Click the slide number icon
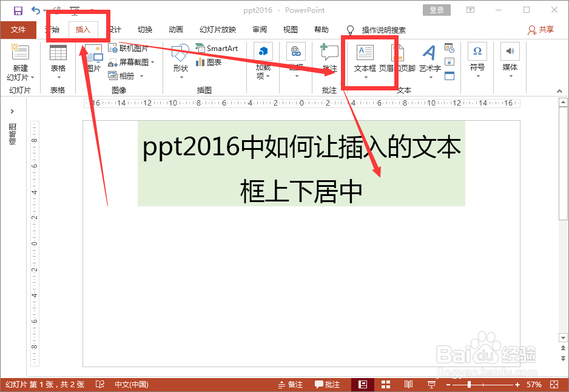Screen dimensions: 569x392 click(449, 62)
